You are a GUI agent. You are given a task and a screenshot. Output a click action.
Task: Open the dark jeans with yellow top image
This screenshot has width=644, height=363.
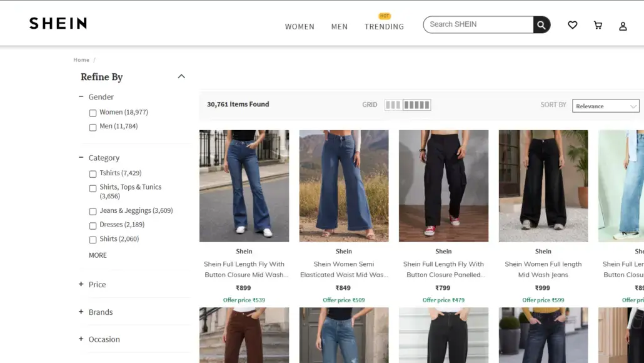coord(543,335)
